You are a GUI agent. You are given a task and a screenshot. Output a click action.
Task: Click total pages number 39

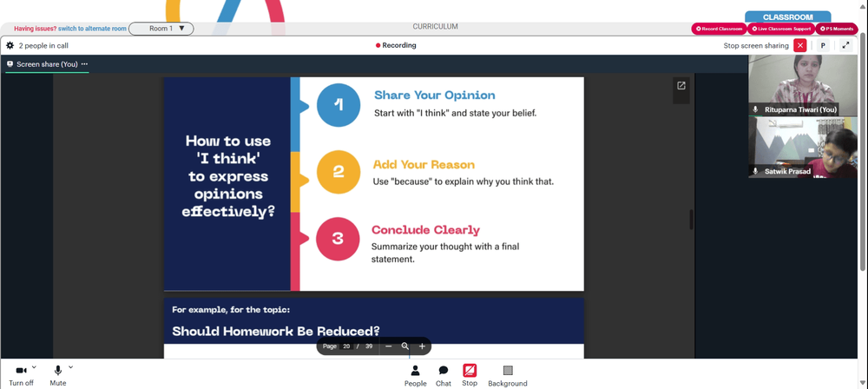click(369, 346)
